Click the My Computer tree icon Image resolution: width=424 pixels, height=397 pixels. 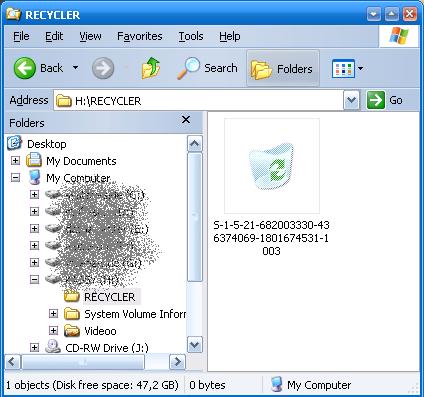(x=35, y=177)
